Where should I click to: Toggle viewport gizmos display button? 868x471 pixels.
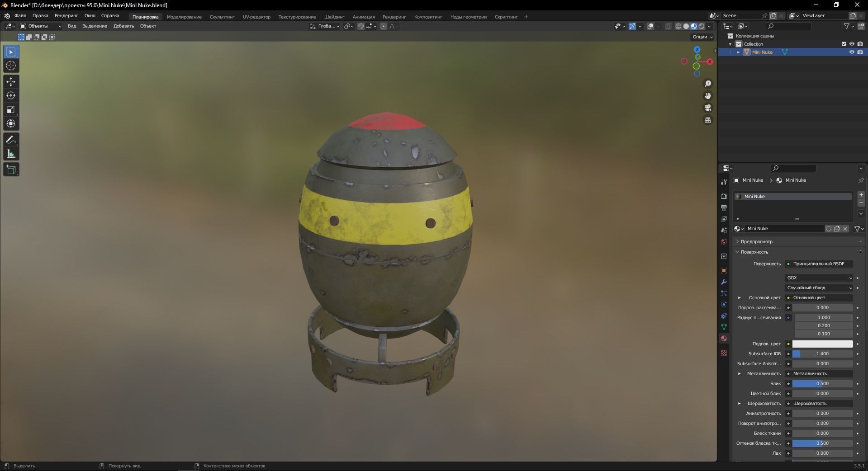click(x=632, y=26)
